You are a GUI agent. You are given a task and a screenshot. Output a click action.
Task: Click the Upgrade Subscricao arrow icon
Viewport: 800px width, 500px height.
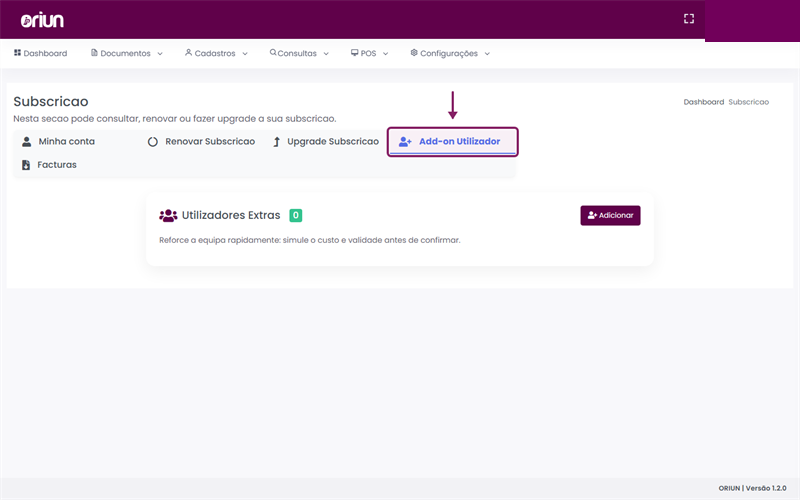[x=276, y=142]
